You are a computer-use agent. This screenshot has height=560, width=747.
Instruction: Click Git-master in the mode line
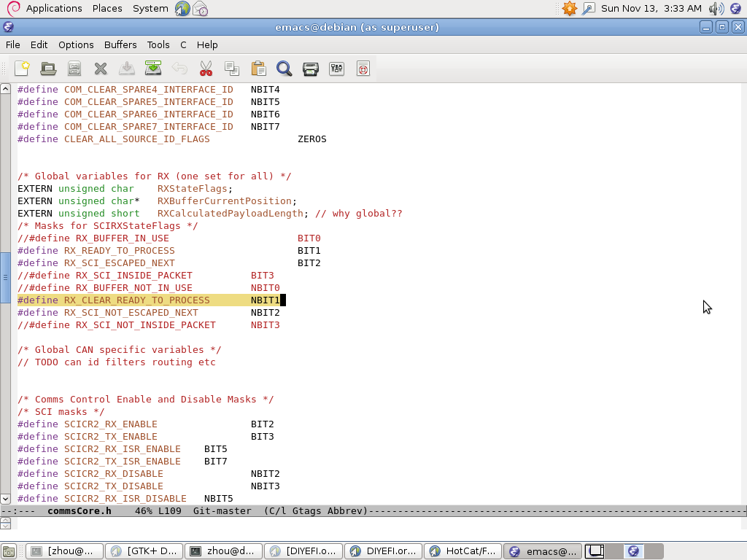(x=222, y=511)
